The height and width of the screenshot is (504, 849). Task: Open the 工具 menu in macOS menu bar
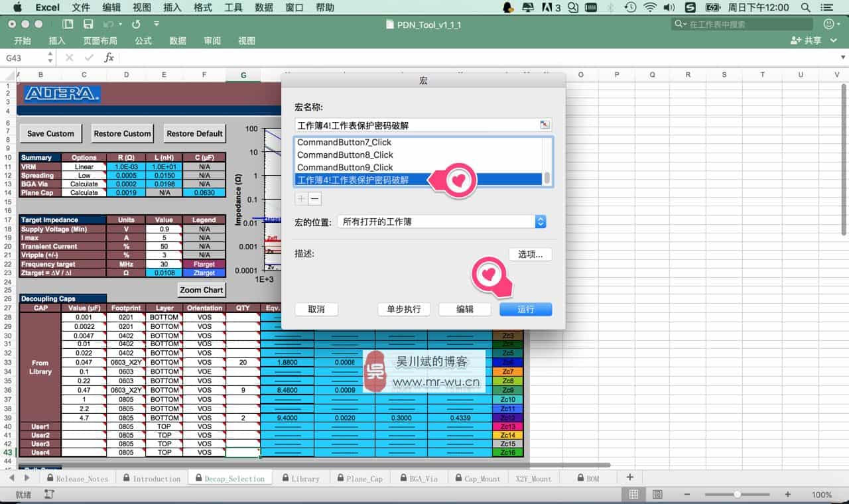233,7
